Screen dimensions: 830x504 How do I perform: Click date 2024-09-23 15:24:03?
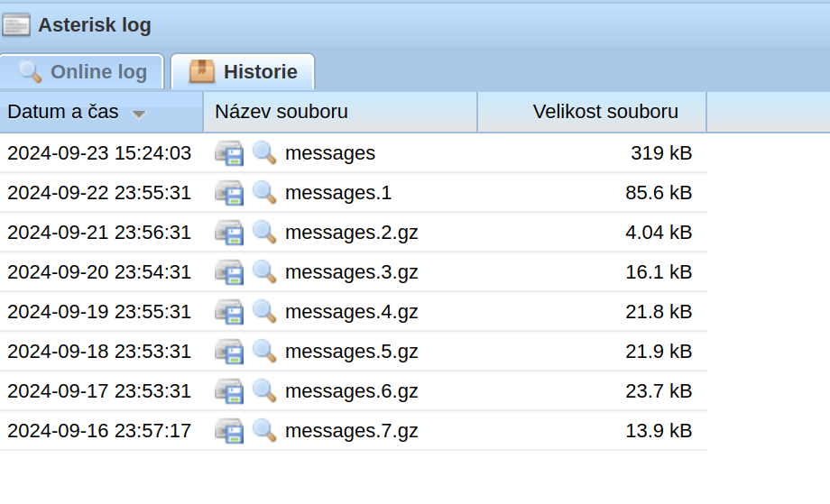coord(99,153)
